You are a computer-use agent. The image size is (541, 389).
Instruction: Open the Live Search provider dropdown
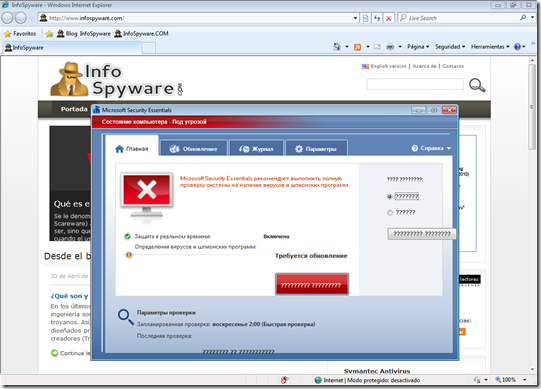532,18
